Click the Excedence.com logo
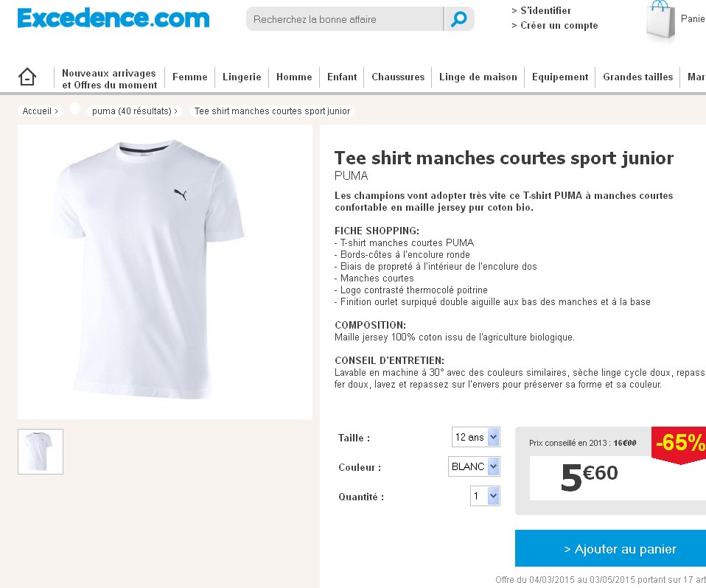The height and width of the screenshot is (588, 706). (113, 18)
